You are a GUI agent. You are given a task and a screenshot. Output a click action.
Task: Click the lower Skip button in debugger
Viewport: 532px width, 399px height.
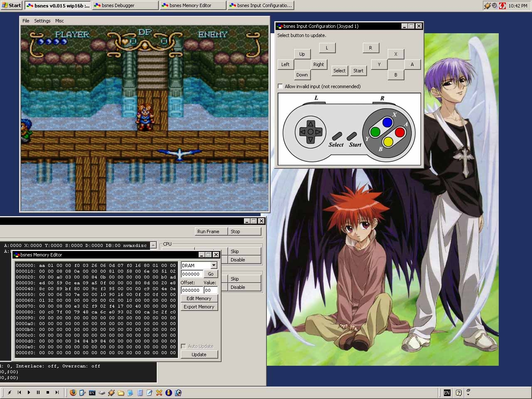(244, 279)
